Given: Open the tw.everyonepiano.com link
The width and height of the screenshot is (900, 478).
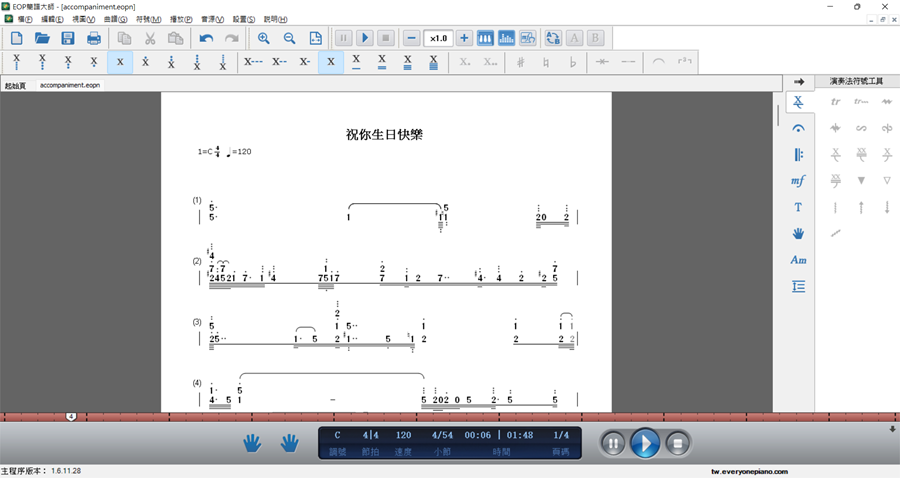Looking at the screenshot, I should (x=749, y=472).
